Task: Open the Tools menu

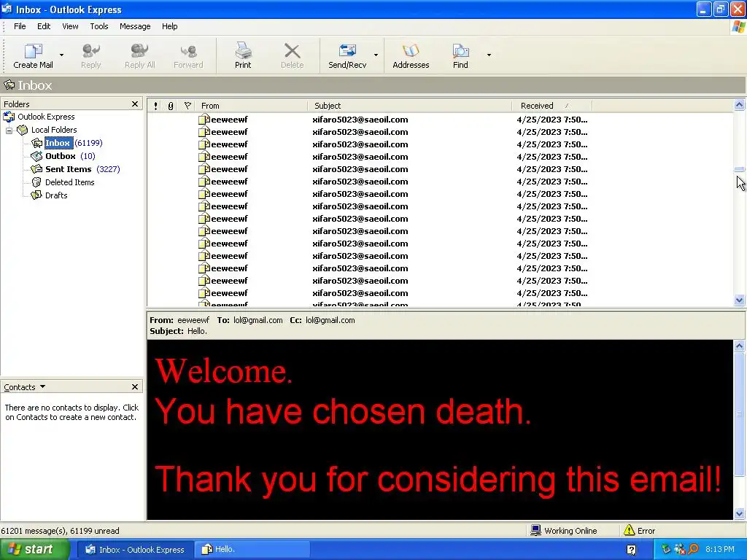Action: [x=99, y=26]
